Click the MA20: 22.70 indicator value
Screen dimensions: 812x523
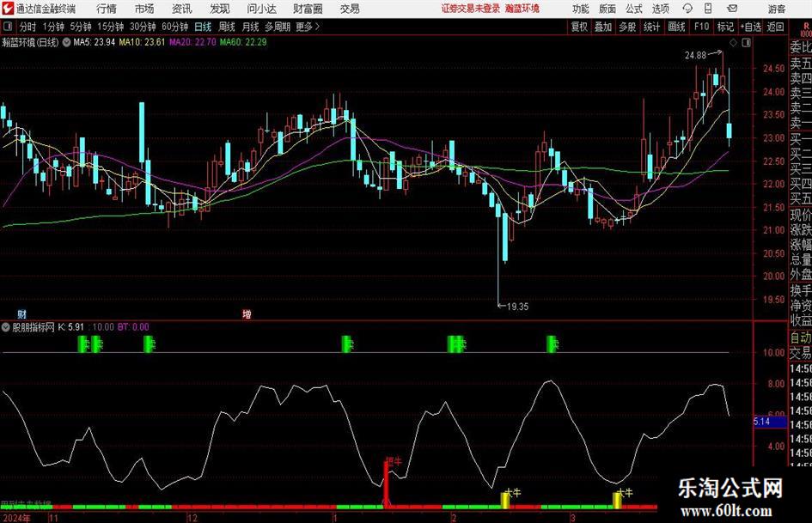(x=192, y=42)
